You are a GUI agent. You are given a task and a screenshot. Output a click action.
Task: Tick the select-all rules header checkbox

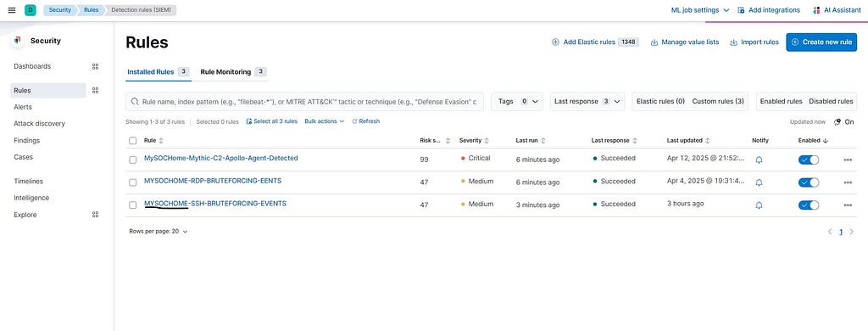coord(133,141)
